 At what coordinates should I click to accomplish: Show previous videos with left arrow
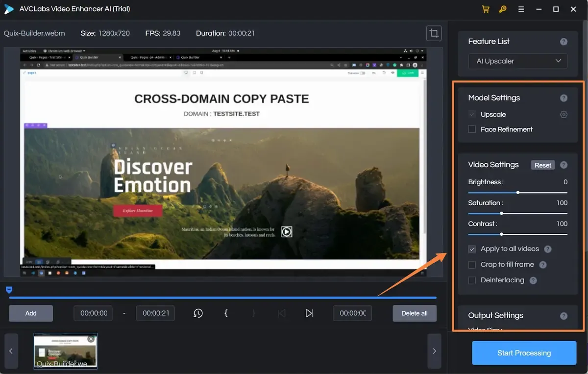click(x=11, y=351)
